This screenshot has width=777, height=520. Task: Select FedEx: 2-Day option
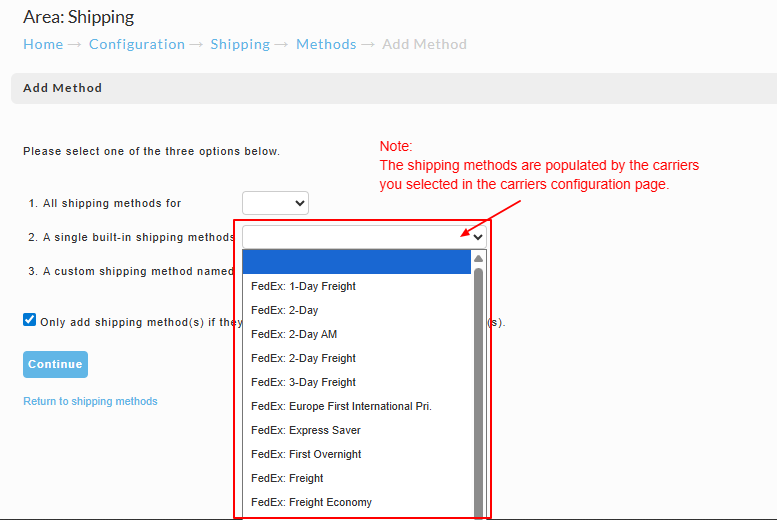pyautogui.click(x=356, y=310)
